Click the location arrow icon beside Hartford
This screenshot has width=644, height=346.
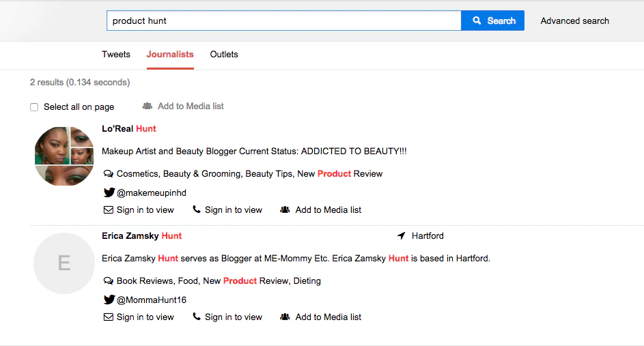(402, 235)
